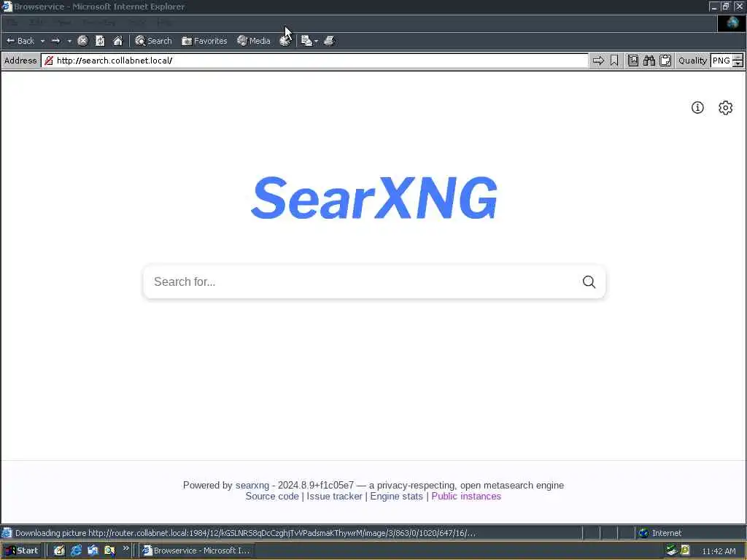Click the IE throbber globe logo
Screen dimensions: 747x560
(732, 23)
